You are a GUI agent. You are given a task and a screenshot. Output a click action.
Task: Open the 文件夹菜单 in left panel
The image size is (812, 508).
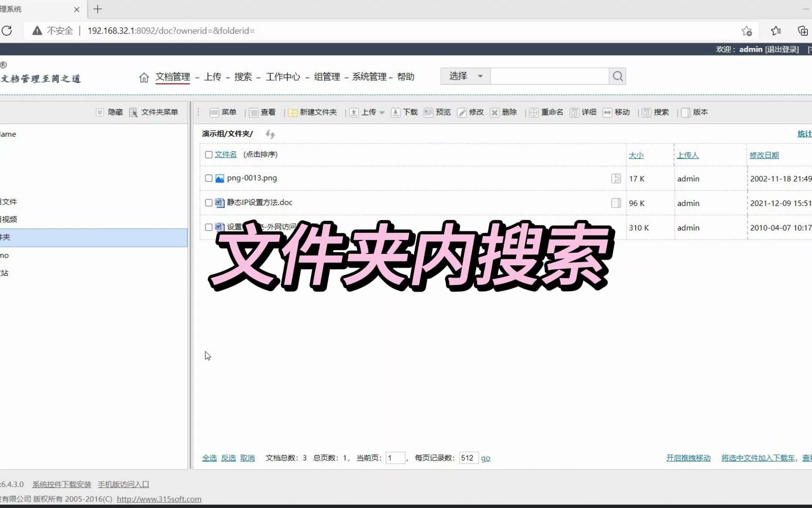click(x=154, y=112)
